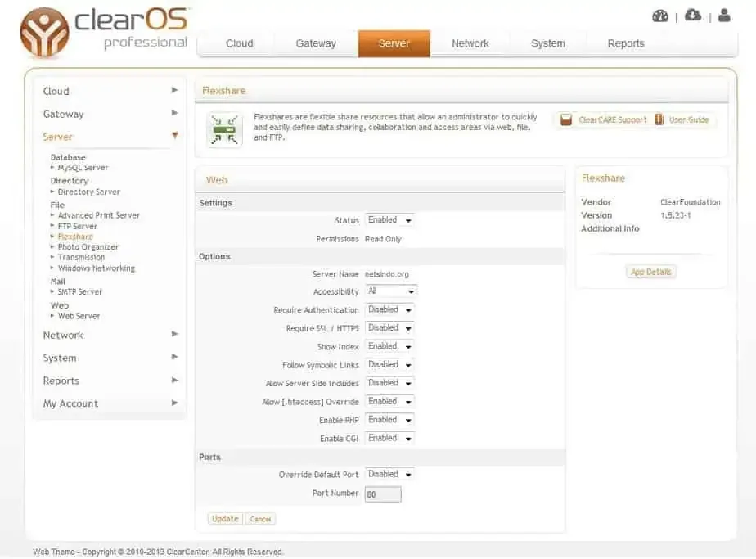
Task: Open the Reports tab
Action: point(626,43)
